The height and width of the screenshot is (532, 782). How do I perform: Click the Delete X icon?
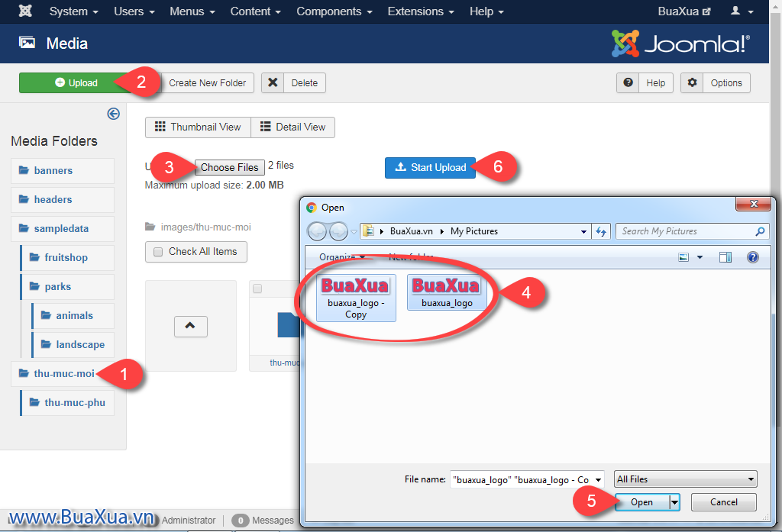(273, 82)
